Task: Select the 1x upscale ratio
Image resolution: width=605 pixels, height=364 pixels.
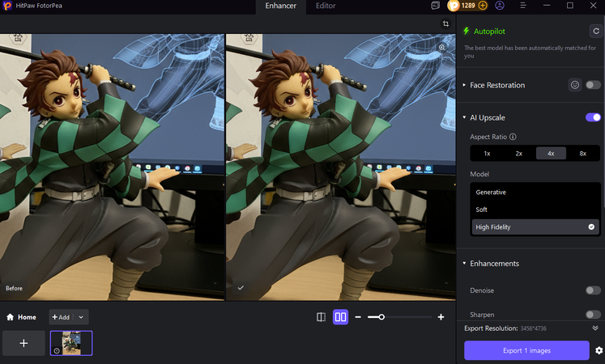Action: 487,154
